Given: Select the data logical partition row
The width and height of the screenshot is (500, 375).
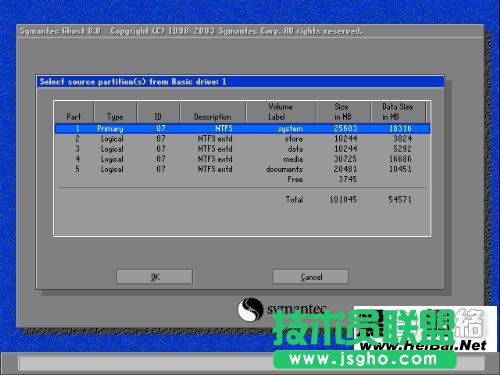Looking at the screenshot, I should click(x=243, y=149).
